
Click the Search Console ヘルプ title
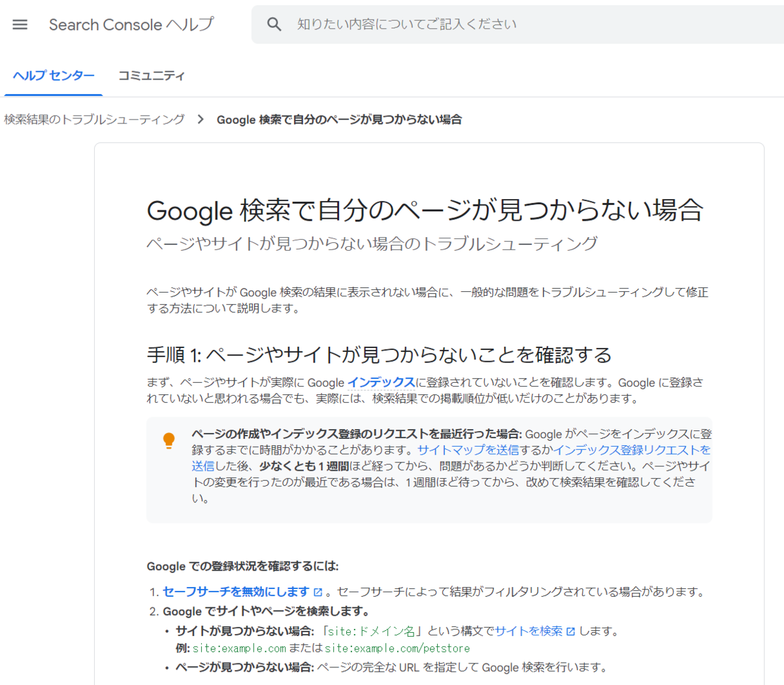coord(131,25)
